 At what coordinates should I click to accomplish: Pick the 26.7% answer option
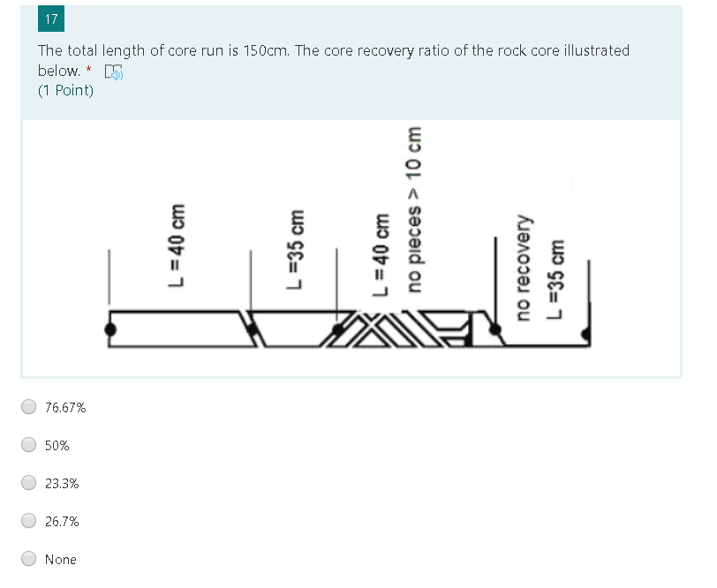coord(28,521)
